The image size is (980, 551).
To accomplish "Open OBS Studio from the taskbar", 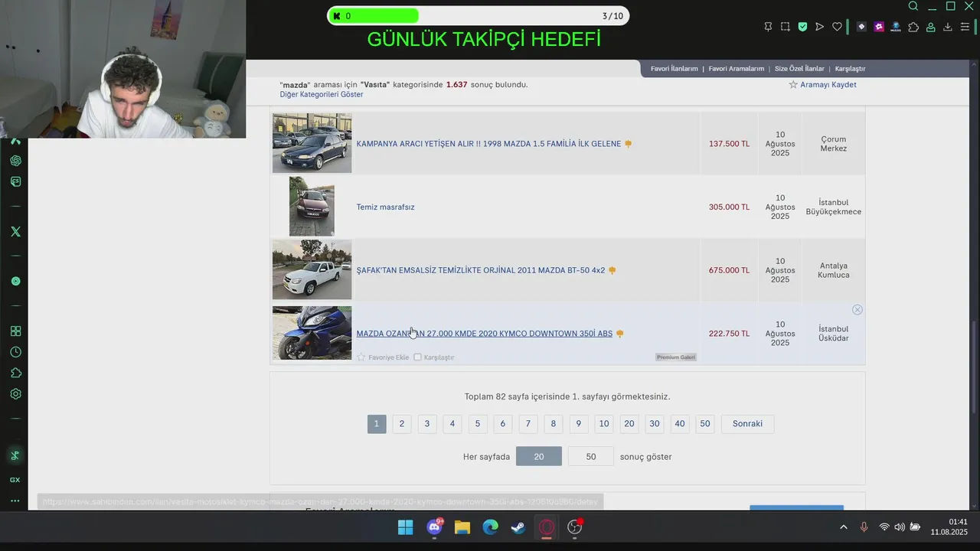I will pyautogui.click(x=575, y=527).
